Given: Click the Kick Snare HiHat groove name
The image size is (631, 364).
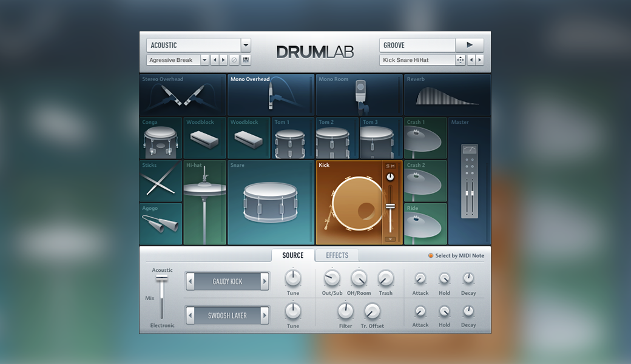Looking at the screenshot, I should pos(417,60).
